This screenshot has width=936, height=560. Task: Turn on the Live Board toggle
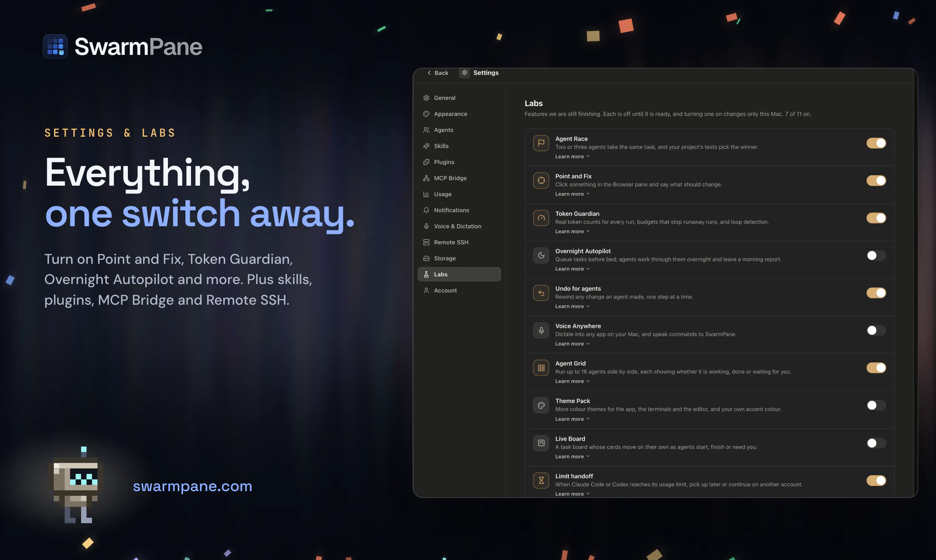[x=876, y=443]
